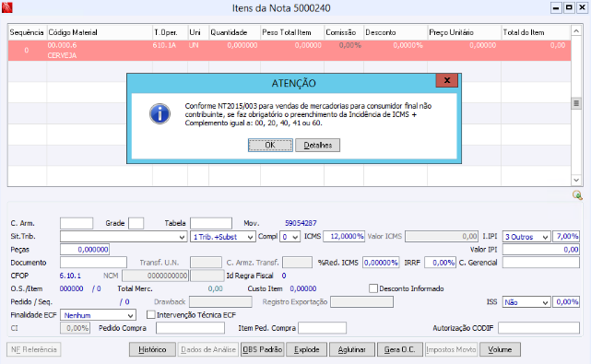Click the Histórico button
Viewport: 591px width, 364px height.
coord(152,349)
